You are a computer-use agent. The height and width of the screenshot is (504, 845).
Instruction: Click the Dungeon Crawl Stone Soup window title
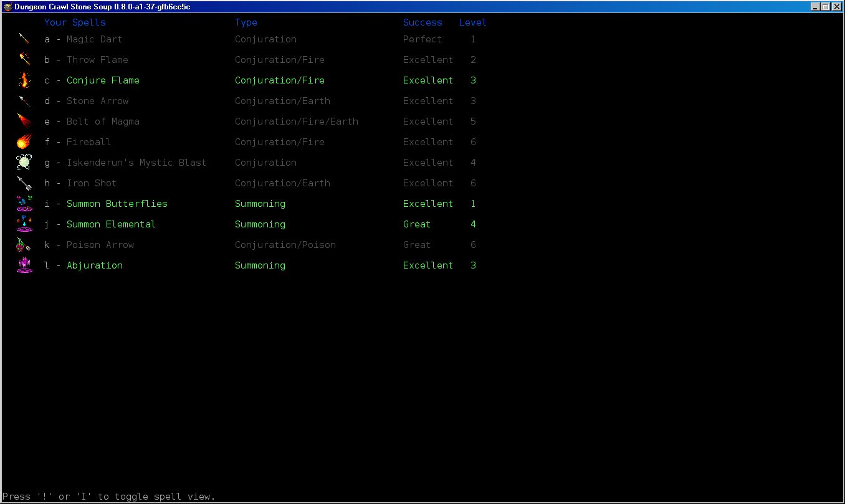pos(102,7)
